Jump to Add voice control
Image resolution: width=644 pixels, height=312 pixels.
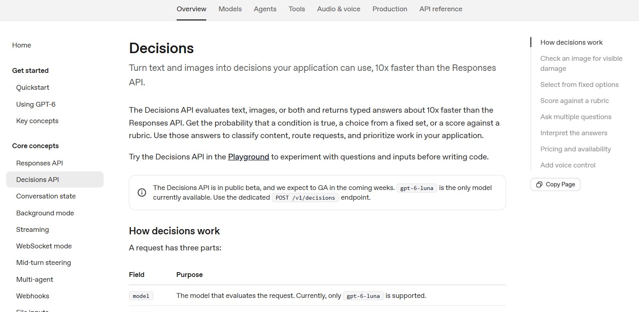coord(568,165)
